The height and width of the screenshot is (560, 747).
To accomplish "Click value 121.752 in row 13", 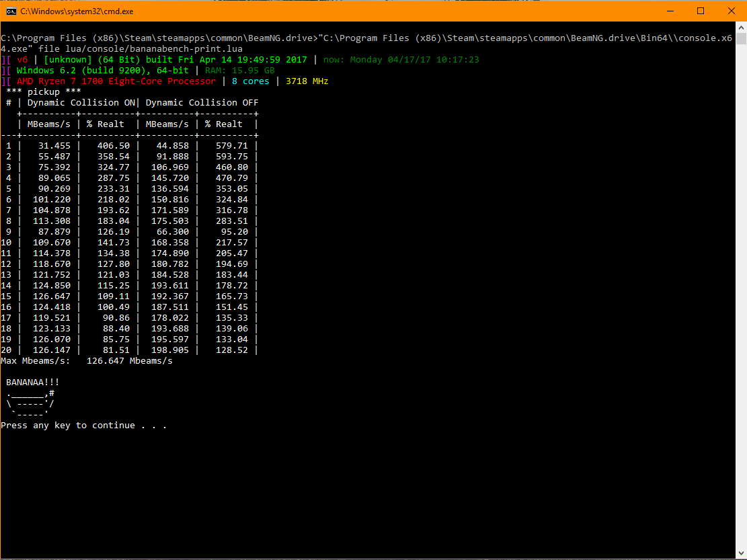I will [x=52, y=275].
